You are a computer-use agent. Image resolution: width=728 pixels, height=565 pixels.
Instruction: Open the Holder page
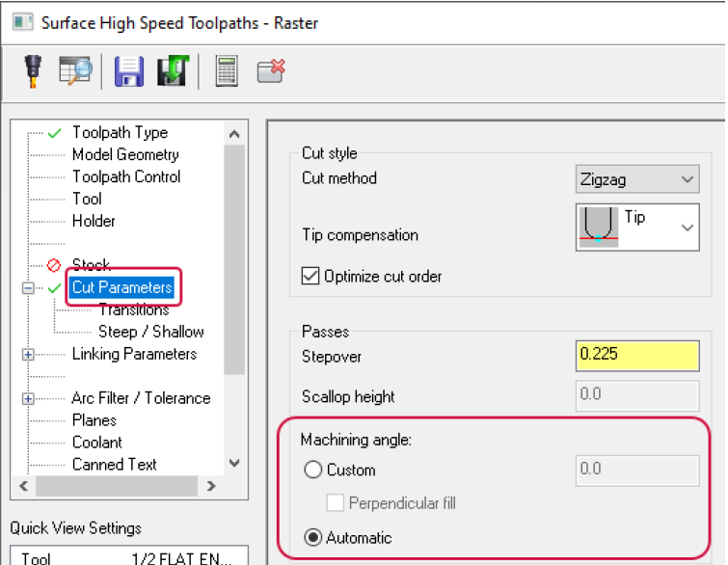click(x=94, y=221)
